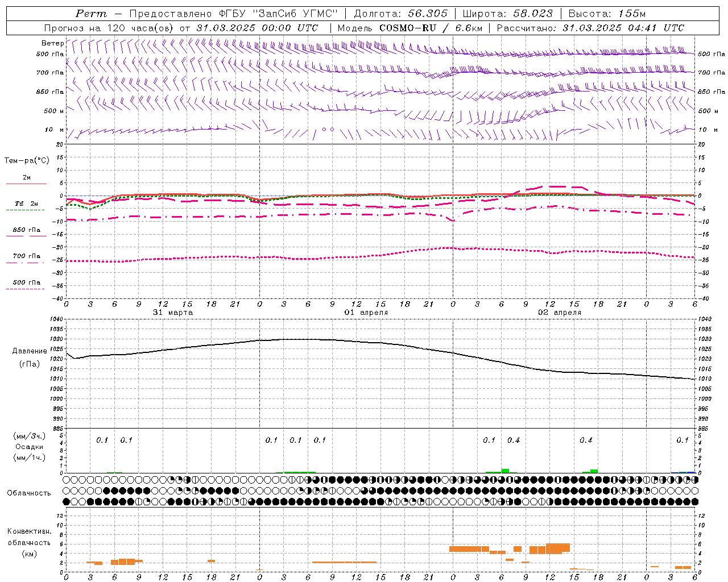Viewport: 728px width, 582px height.
Task: Click the pink dotted "500 гПа" legend line sample
Action: click(x=26, y=289)
